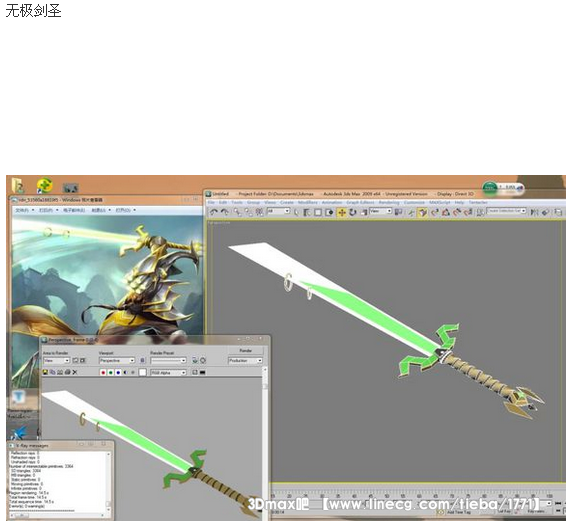Toggle the green channel button
The height and width of the screenshot is (521, 569).
111,373
